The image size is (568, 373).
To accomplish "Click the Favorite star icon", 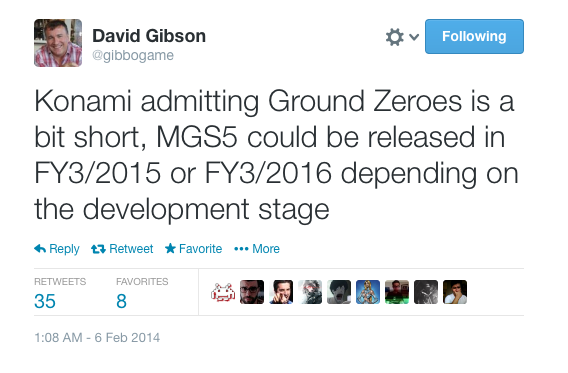I will tap(170, 248).
